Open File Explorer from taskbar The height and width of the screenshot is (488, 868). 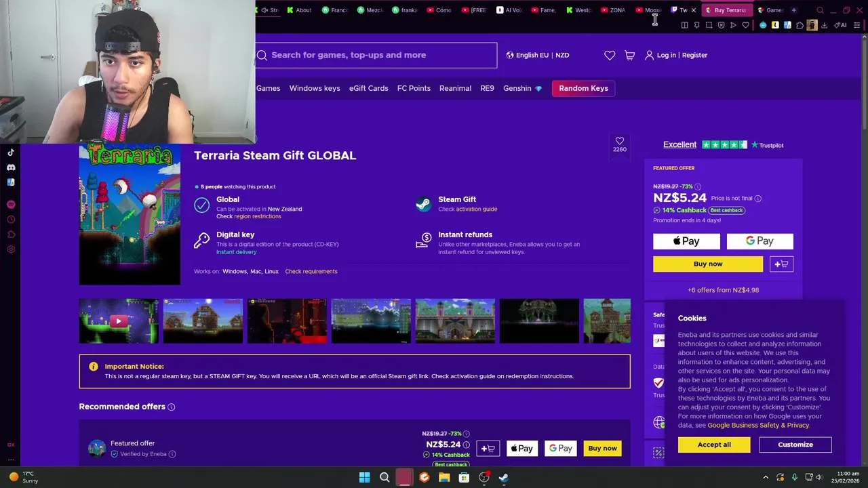pos(444,477)
